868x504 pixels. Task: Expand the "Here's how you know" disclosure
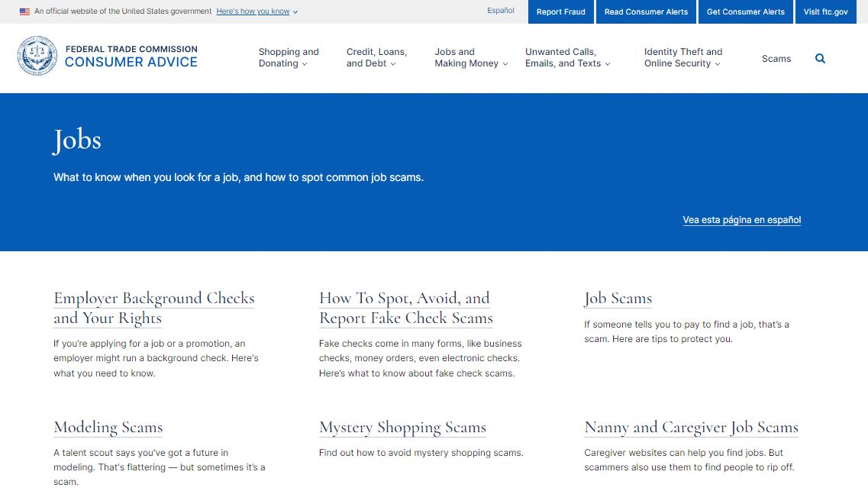pos(257,11)
